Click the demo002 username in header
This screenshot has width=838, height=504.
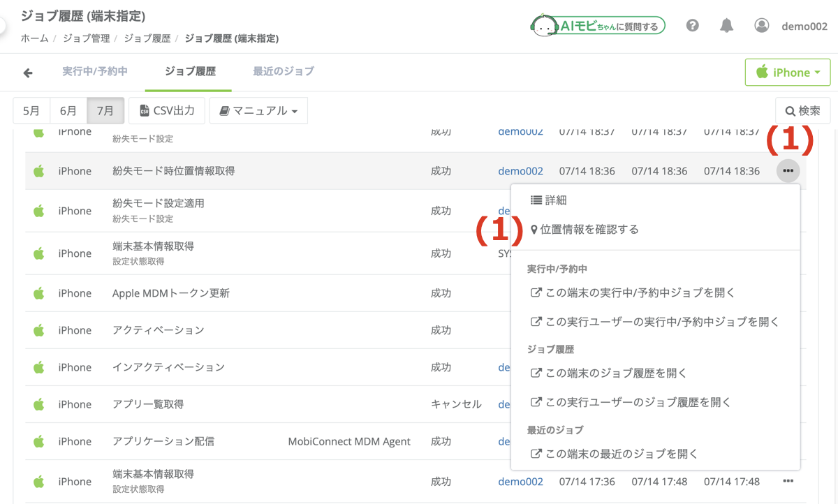tap(804, 26)
